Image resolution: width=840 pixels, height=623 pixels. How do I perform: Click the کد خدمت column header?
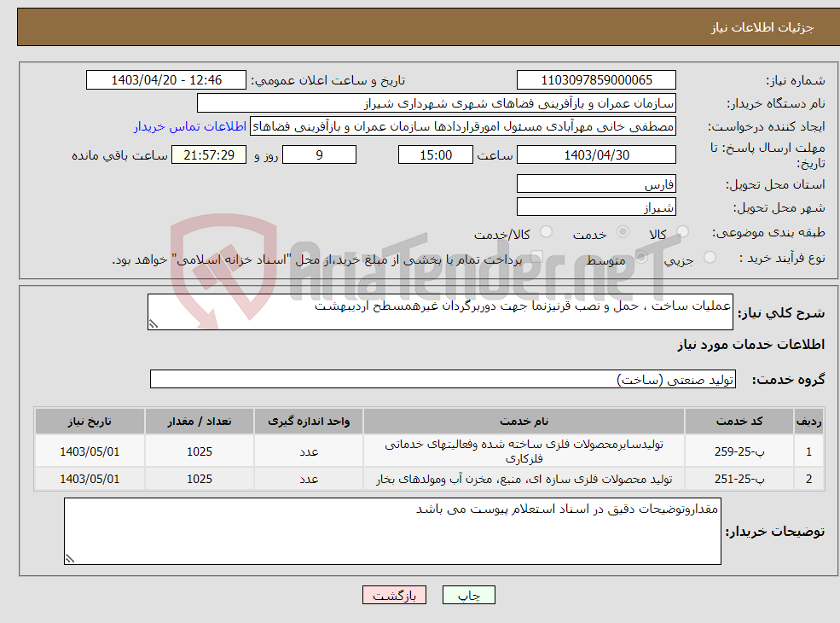point(739,422)
